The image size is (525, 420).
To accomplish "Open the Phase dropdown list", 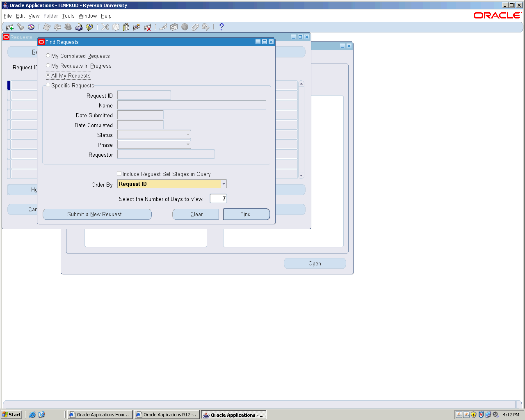I will click(x=188, y=144).
